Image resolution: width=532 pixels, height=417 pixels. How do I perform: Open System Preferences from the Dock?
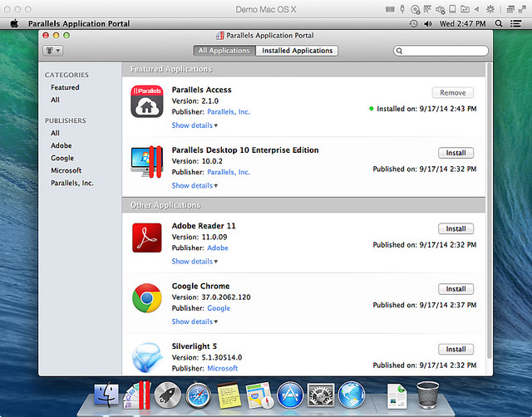[x=321, y=395]
